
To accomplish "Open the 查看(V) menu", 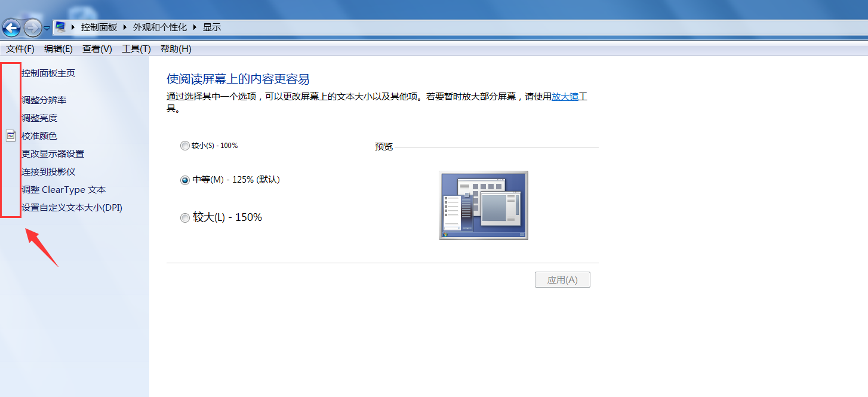I will pos(97,49).
